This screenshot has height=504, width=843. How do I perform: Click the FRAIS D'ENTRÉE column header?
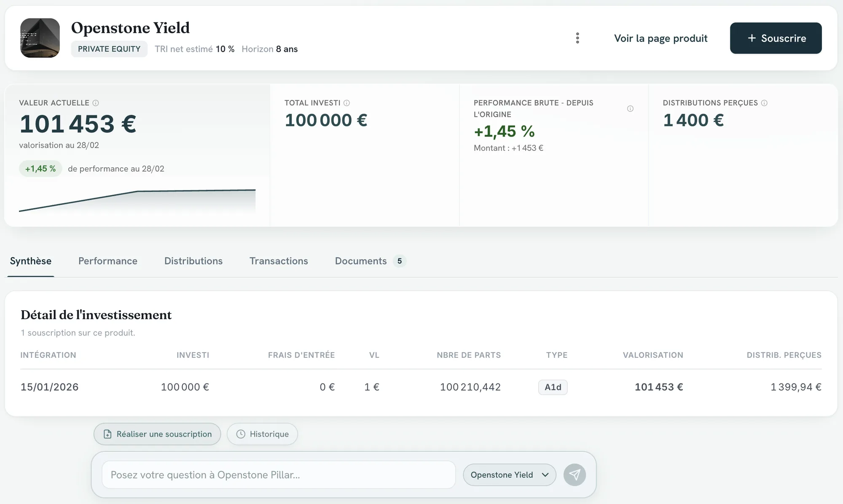coord(301,355)
